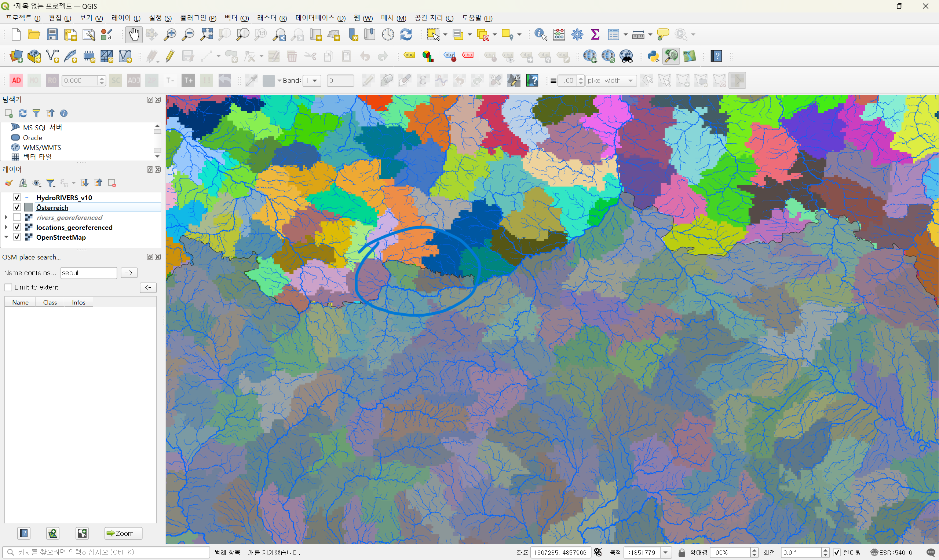Open the raster menu
Viewport: 939px width, 560px height.
[x=272, y=18]
